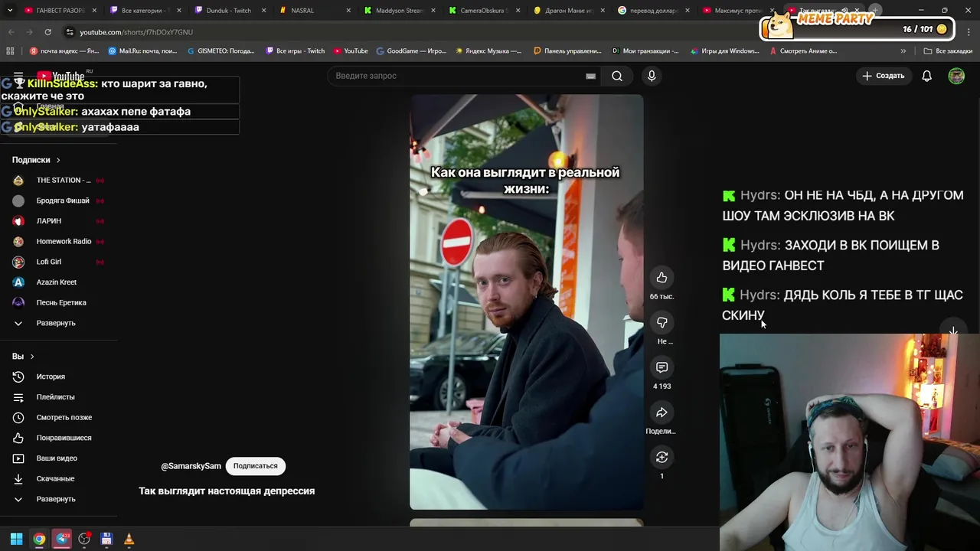Open the Вы section chevron

click(32, 357)
